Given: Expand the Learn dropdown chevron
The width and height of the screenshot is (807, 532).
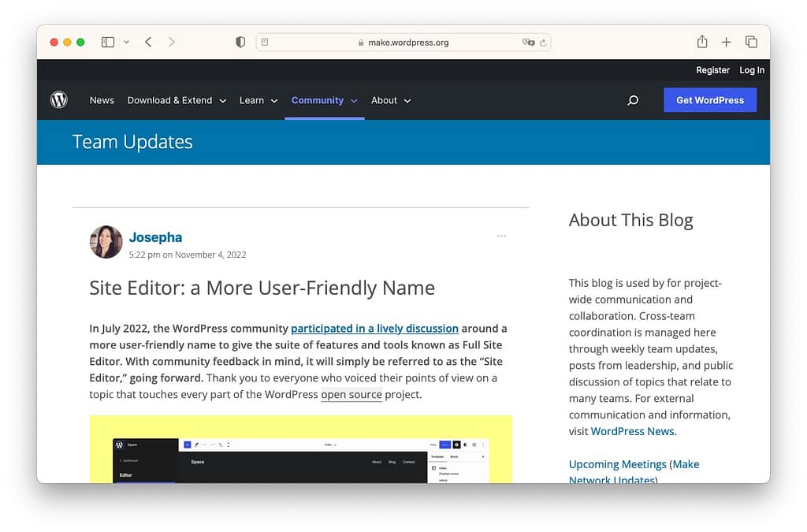Looking at the screenshot, I should [273, 101].
